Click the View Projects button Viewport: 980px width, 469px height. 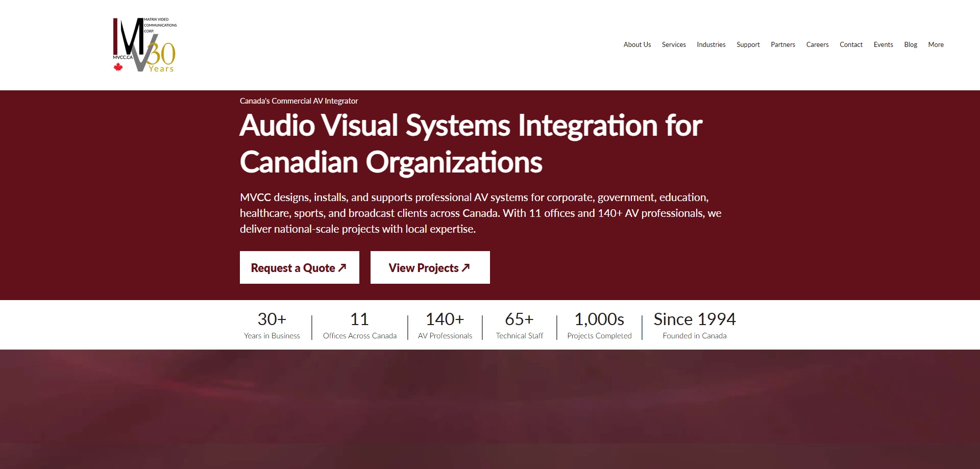coord(430,267)
